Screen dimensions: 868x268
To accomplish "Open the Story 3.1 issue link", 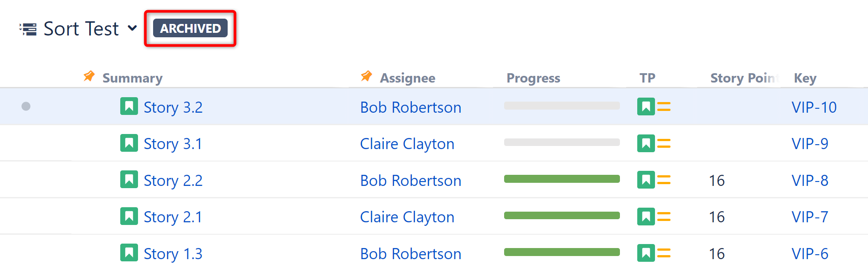I will point(173,144).
